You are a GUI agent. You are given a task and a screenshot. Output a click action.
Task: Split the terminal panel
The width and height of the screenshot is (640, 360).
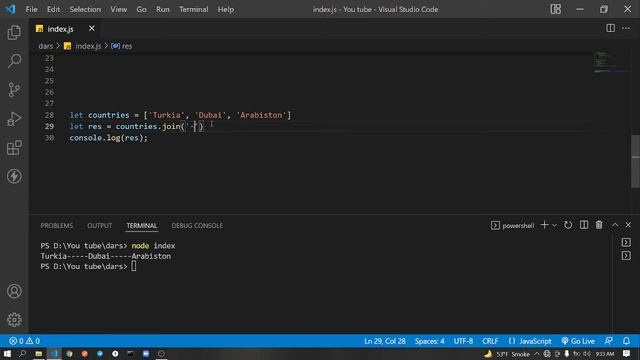(584, 225)
